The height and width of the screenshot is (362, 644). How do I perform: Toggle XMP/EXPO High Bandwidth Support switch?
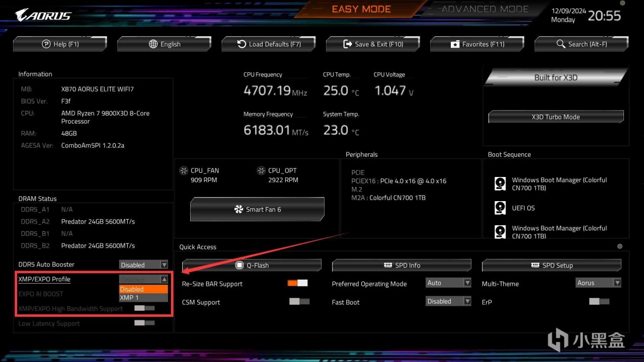144,308
